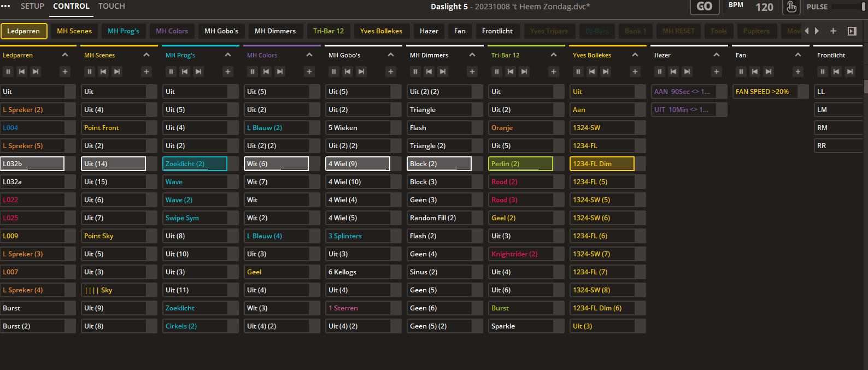Viewport: 868px width, 370px height.
Task: Trigger the FAN SPEED >20% cue
Action: point(765,92)
